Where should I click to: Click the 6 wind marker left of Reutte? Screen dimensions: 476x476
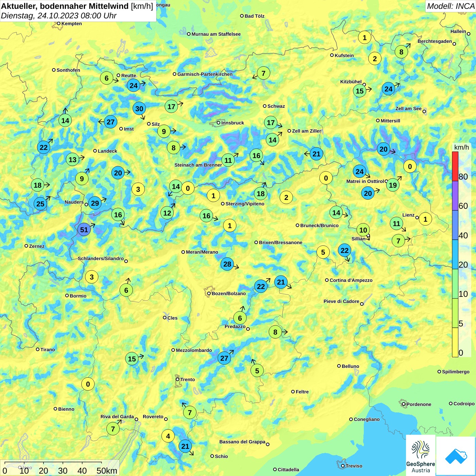coord(106,78)
